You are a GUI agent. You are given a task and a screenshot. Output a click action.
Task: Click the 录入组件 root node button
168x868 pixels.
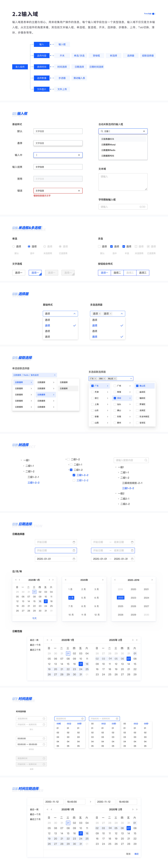(x=20, y=67)
